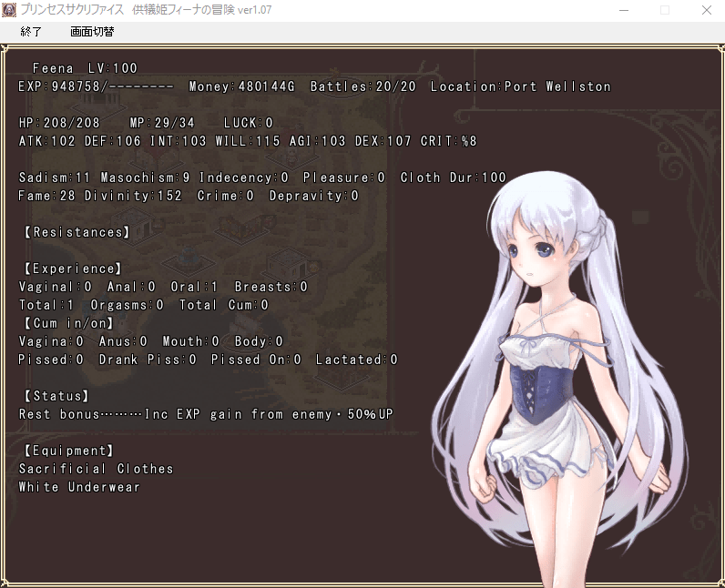This screenshot has width=725, height=588.
Task: Click the HP 208/208 stat
Action: click(60, 123)
